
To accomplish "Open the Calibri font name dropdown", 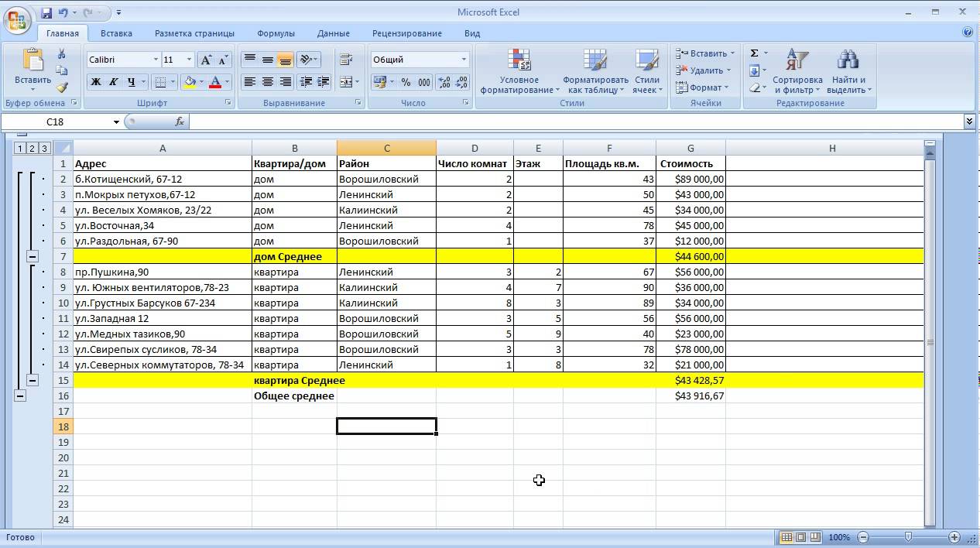I will pos(156,60).
